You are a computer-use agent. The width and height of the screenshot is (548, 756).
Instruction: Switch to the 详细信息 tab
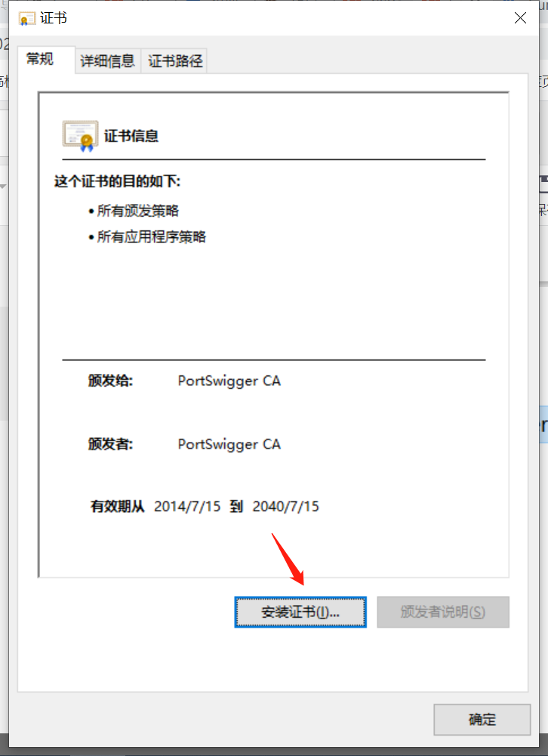107,60
